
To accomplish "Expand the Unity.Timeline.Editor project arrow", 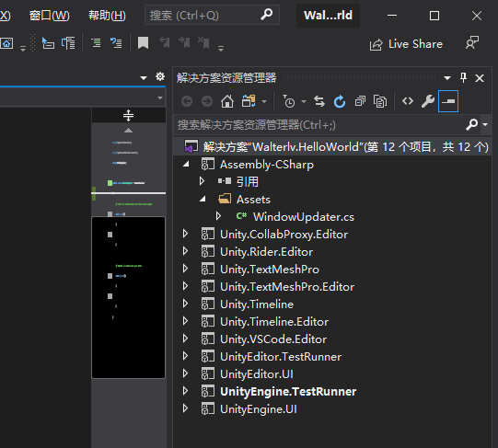I will tap(185, 321).
